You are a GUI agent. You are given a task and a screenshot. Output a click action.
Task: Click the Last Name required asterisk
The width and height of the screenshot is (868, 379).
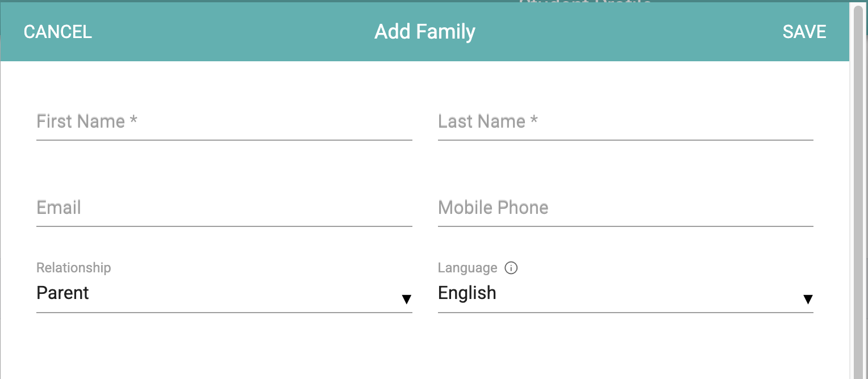point(534,120)
